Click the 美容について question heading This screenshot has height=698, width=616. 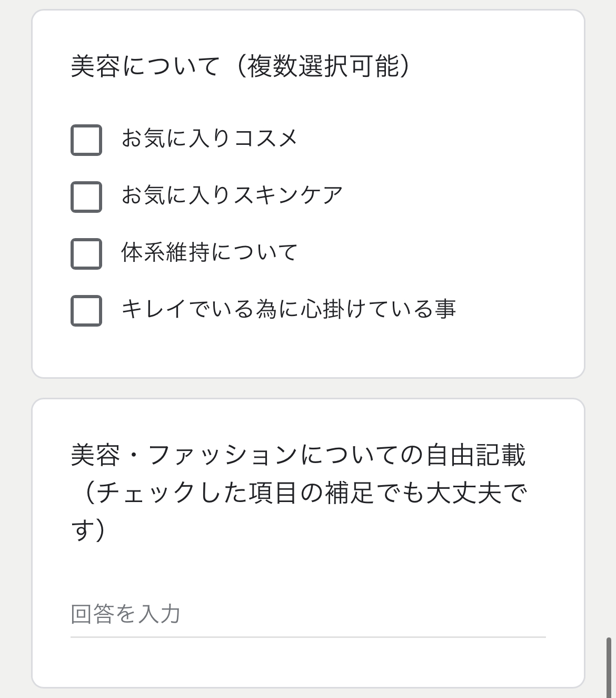tap(145, 67)
